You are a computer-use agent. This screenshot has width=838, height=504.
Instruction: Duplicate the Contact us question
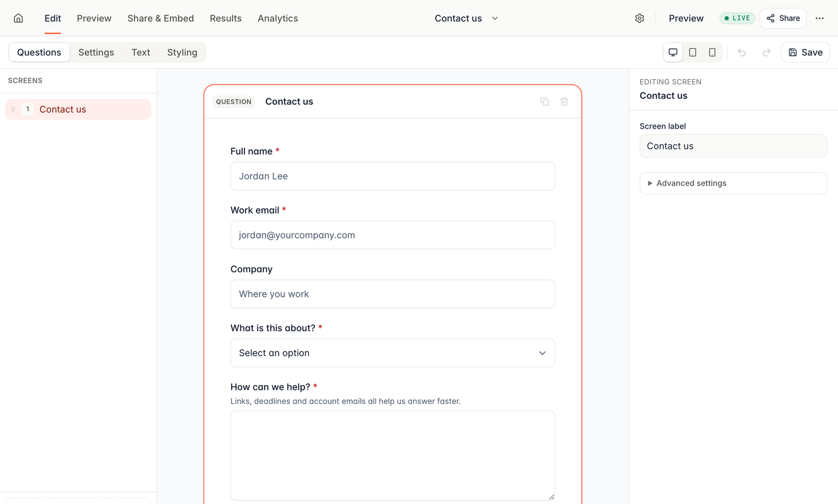click(545, 101)
